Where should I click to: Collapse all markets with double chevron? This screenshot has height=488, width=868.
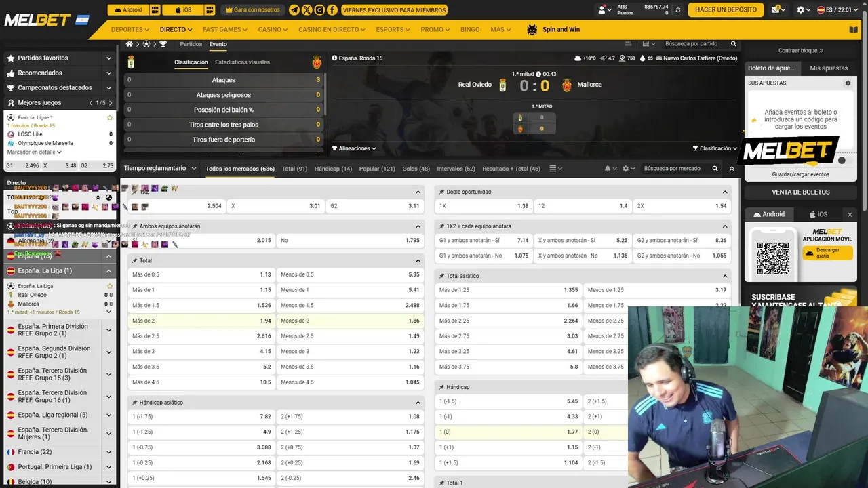(732, 169)
